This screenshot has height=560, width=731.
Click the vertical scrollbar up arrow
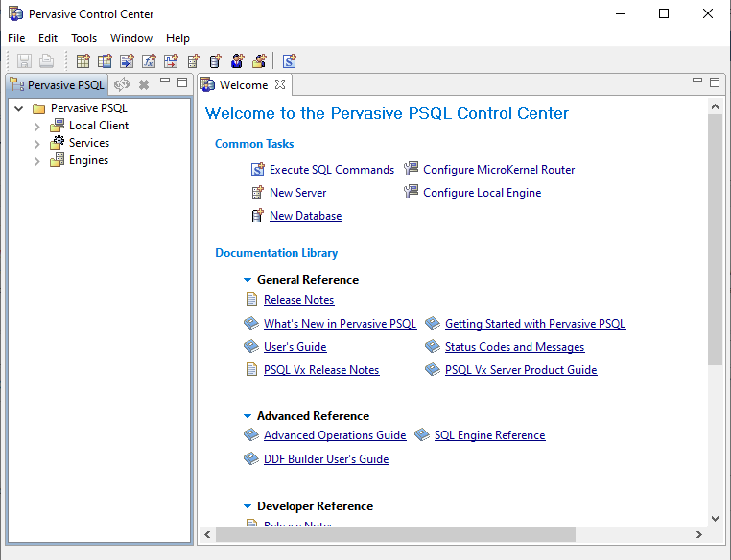coord(715,106)
